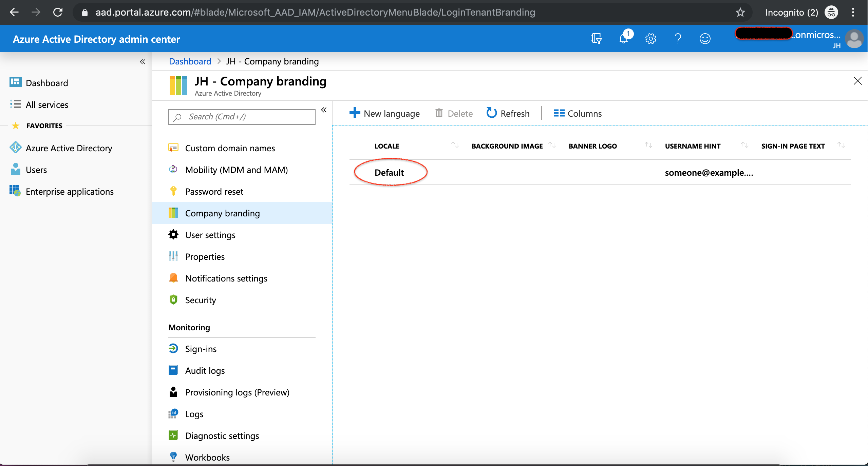Open the directory and subscription filter
This screenshot has width=868, height=466.
pos(596,39)
